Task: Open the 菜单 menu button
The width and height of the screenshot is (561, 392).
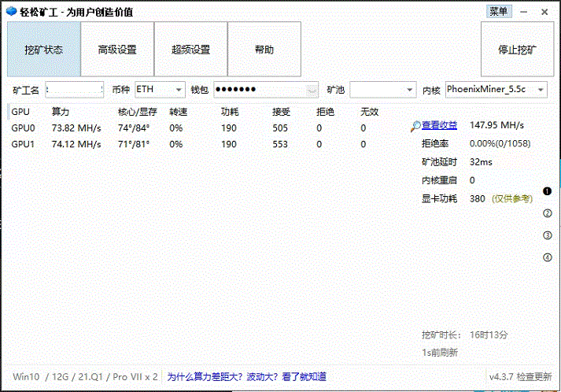Action: (x=498, y=11)
